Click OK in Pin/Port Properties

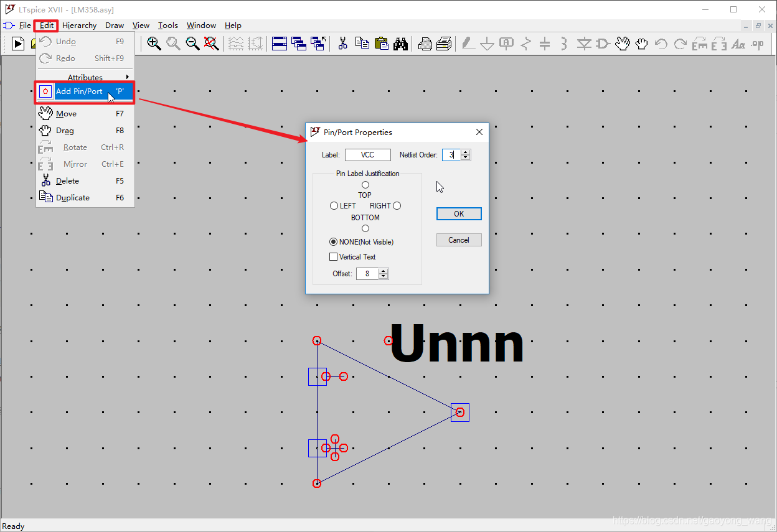459,213
